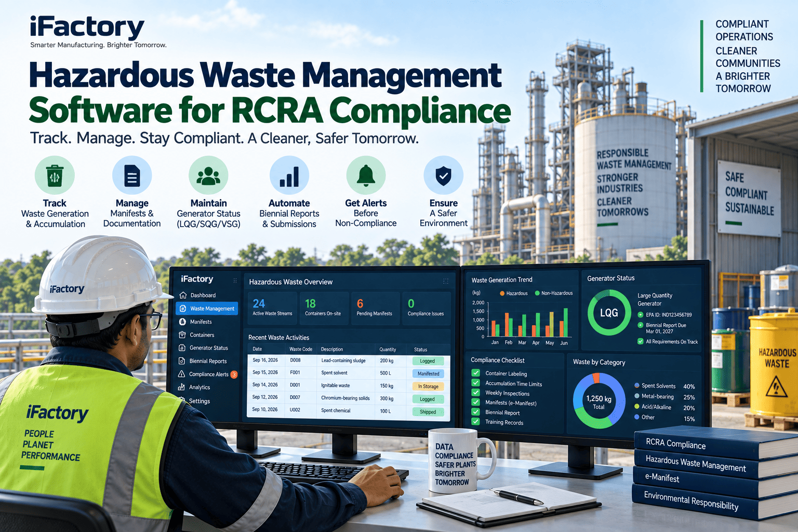
Task: Click the Compliance Alerts warning triangle icon
Action: (181, 374)
